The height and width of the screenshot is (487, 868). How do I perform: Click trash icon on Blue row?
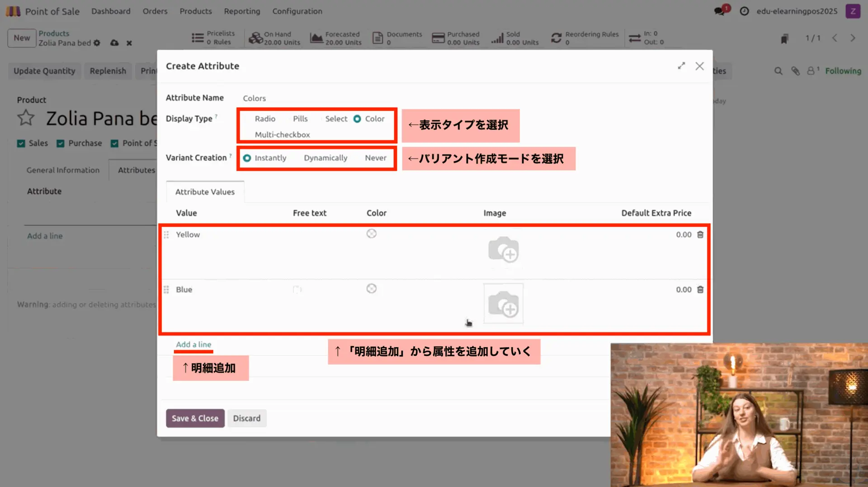[700, 290]
